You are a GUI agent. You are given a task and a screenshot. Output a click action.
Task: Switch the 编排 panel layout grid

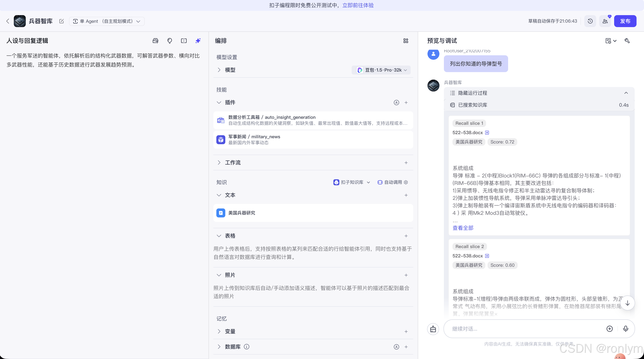406,41
